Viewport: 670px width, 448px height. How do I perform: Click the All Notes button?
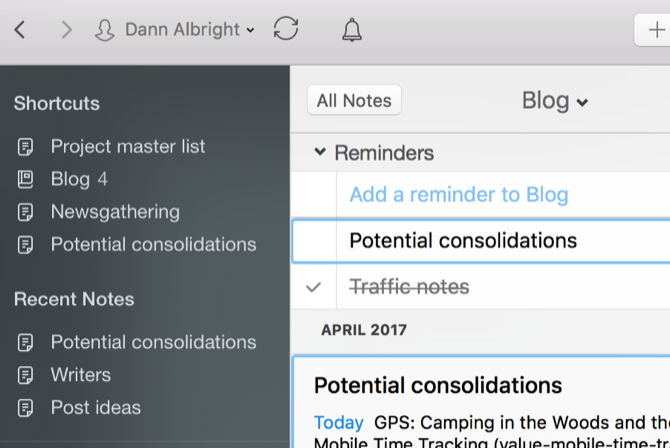354,100
